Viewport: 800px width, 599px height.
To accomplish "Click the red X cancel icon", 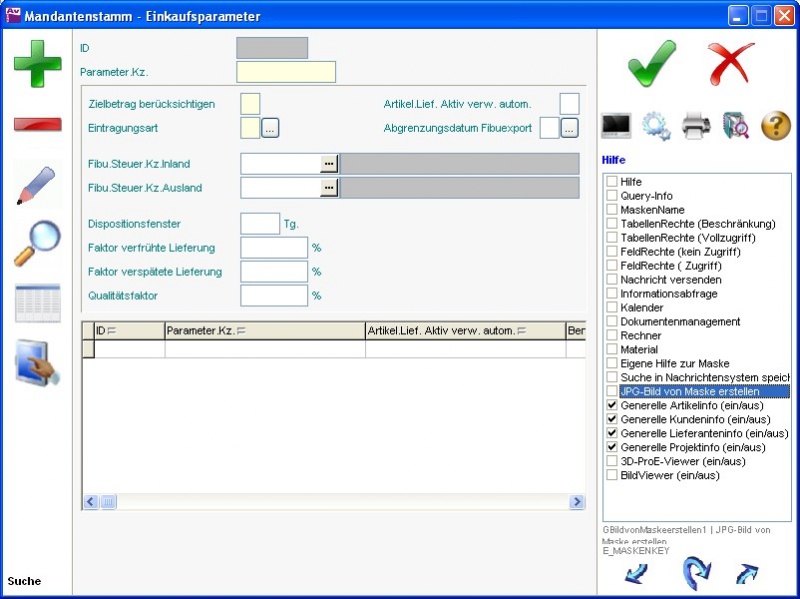I will (732, 63).
